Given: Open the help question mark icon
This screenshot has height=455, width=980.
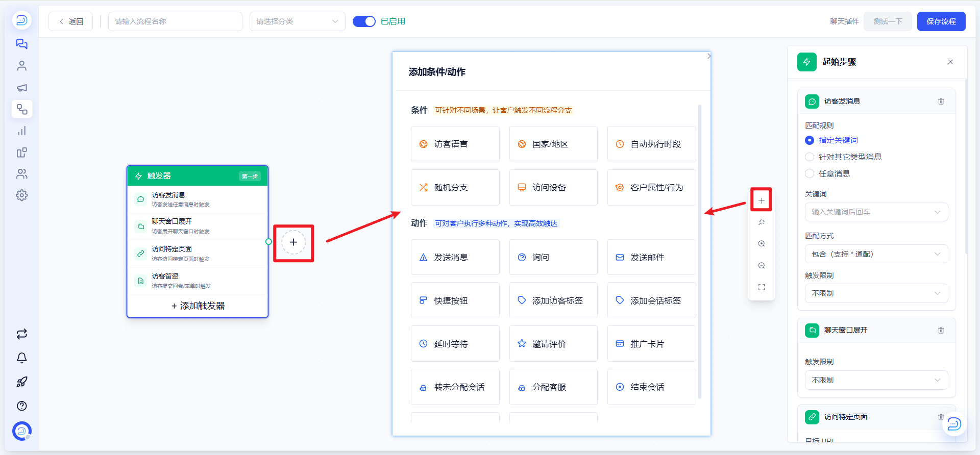Looking at the screenshot, I should tap(21, 406).
